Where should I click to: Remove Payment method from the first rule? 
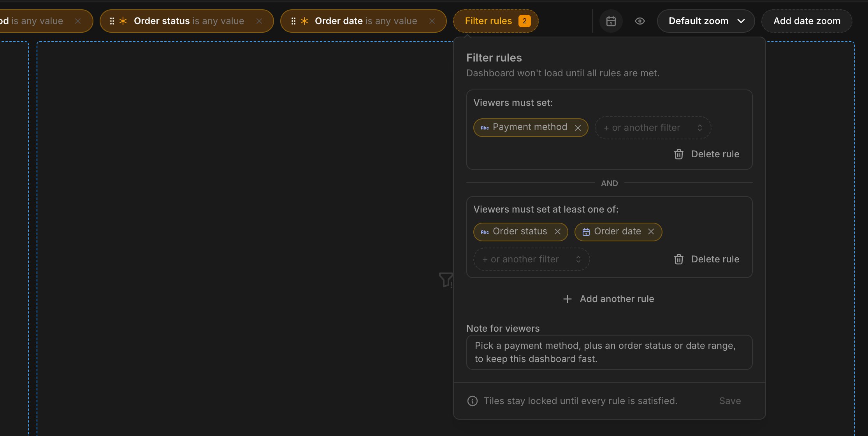pyautogui.click(x=578, y=128)
